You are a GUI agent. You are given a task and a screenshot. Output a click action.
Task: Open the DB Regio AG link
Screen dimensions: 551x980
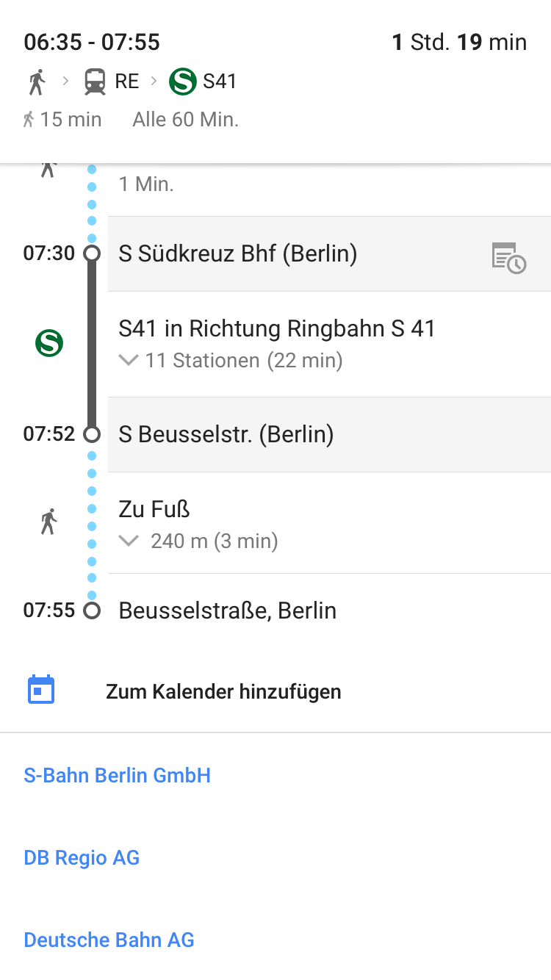tap(82, 857)
